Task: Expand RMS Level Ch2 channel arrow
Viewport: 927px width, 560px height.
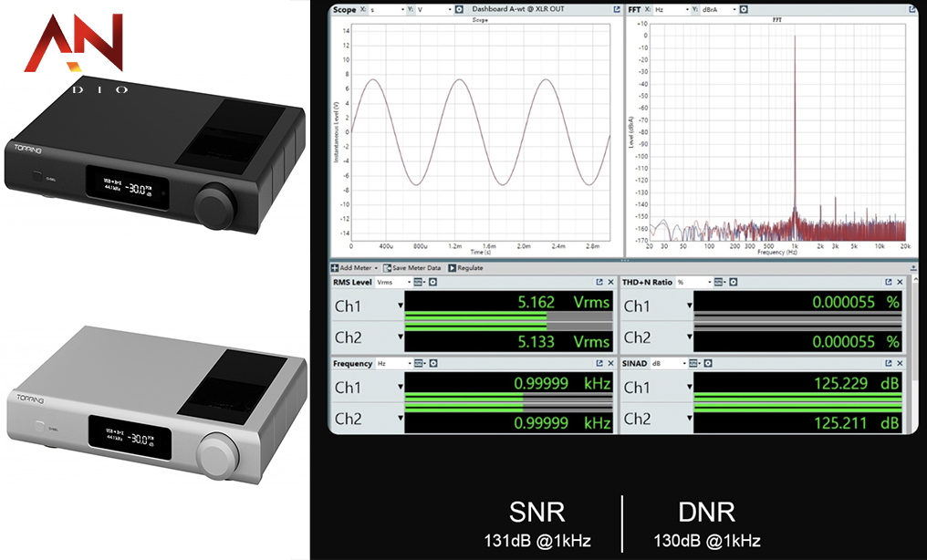Action: (x=401, y=337)
